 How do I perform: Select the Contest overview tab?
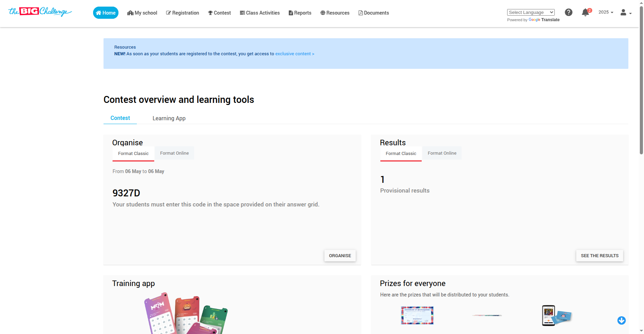click(x=120, y=118)
